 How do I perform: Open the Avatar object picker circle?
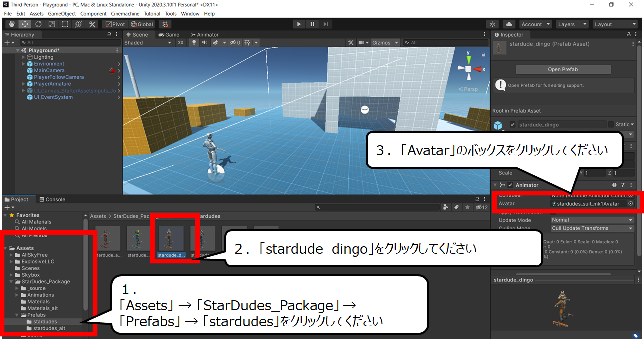coord(631,204)
